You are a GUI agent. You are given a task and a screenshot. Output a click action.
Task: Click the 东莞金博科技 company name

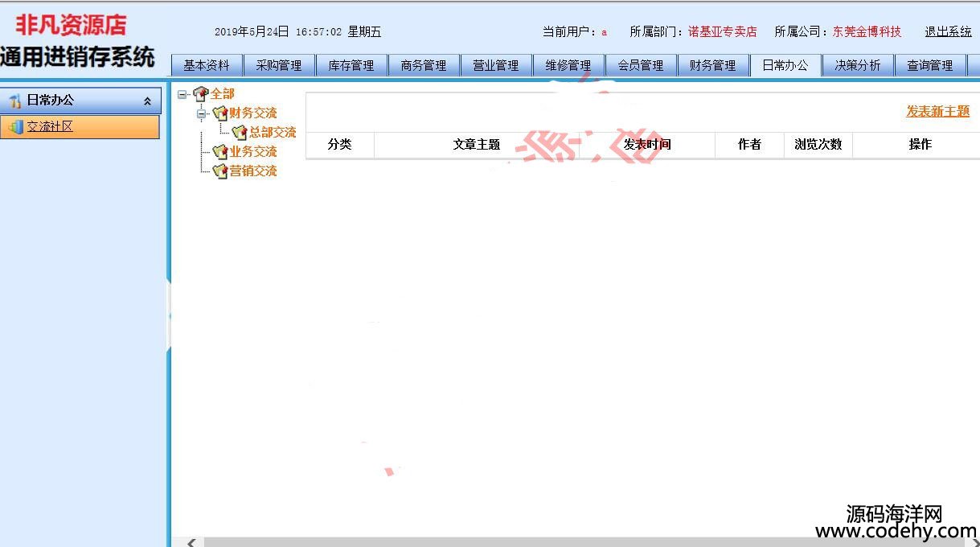click(867, 32)
